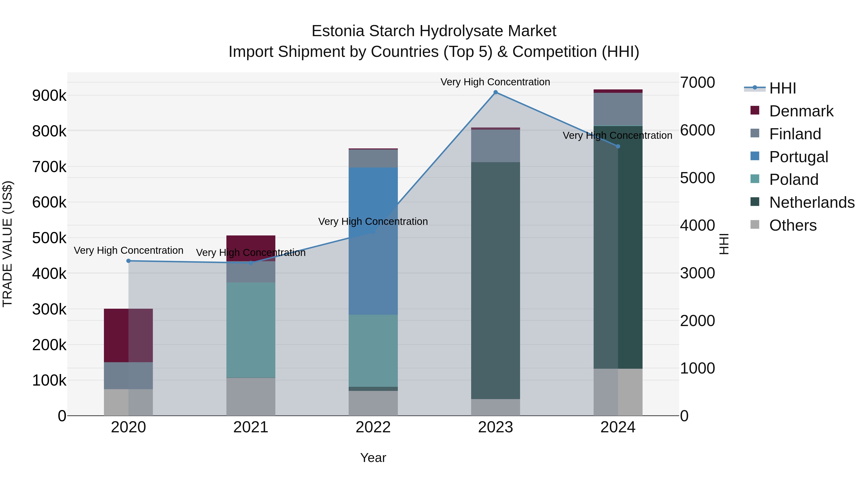Select the HHI data point for 2024
868x488 pixels.
(x=618, y=147)
